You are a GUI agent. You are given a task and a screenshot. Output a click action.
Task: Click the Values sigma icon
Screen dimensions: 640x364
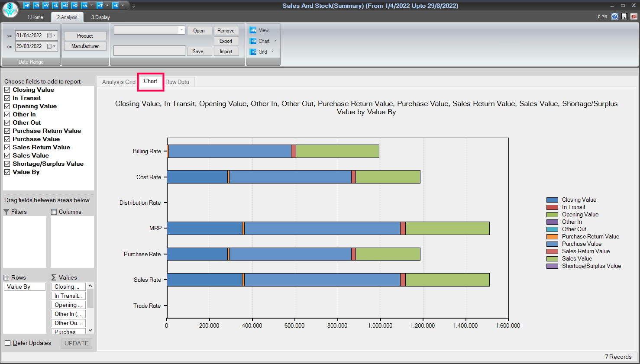pyautogui.click(x=54, y=277)
